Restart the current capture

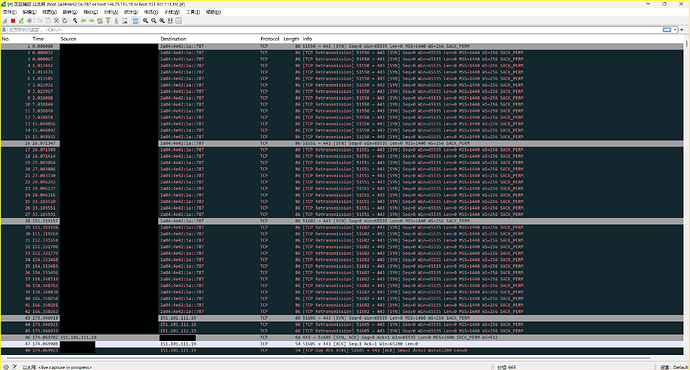[x=21, y=21]
